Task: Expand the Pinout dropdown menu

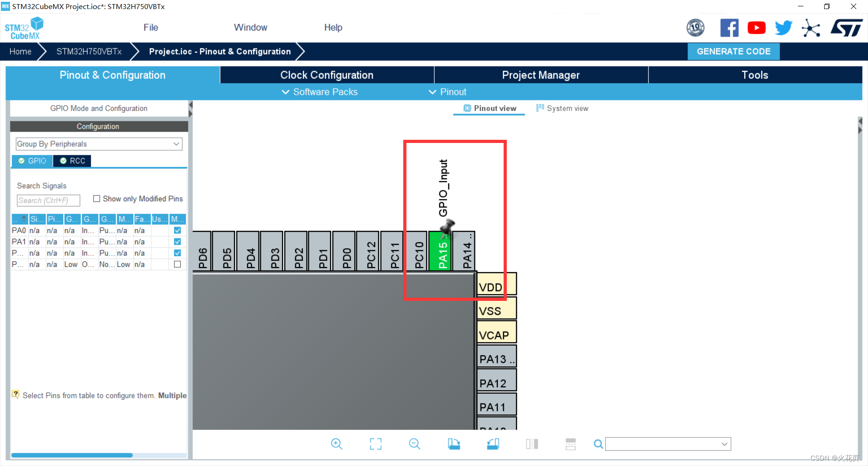Action: click(x=447, y=92)
